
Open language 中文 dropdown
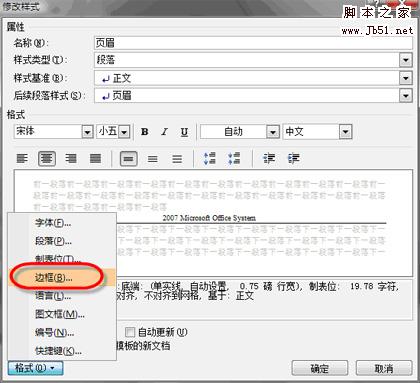pos(345,132)
